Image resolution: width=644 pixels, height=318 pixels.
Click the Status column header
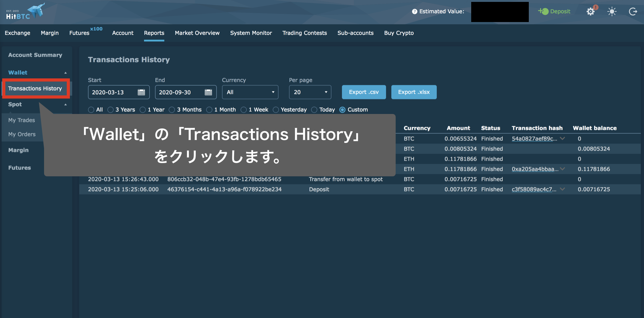pos(491,128)
